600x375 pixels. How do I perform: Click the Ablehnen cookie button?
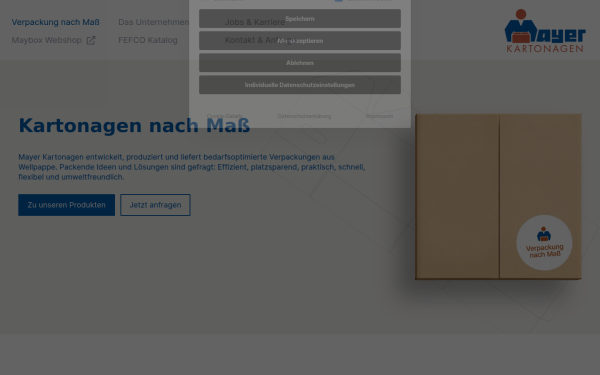coord(300,63)
